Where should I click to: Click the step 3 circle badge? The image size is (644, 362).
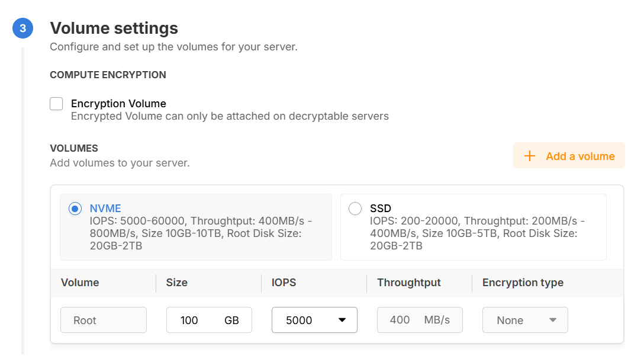(22, 28)
